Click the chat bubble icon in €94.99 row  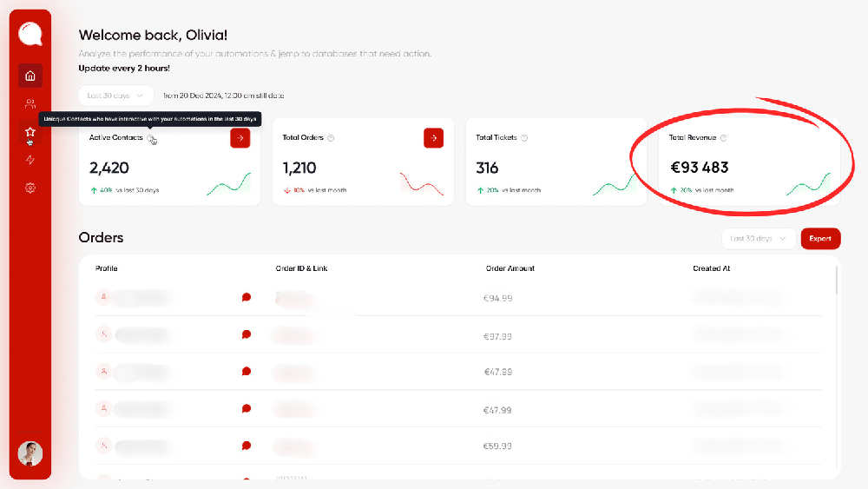[x=247, y=298]
